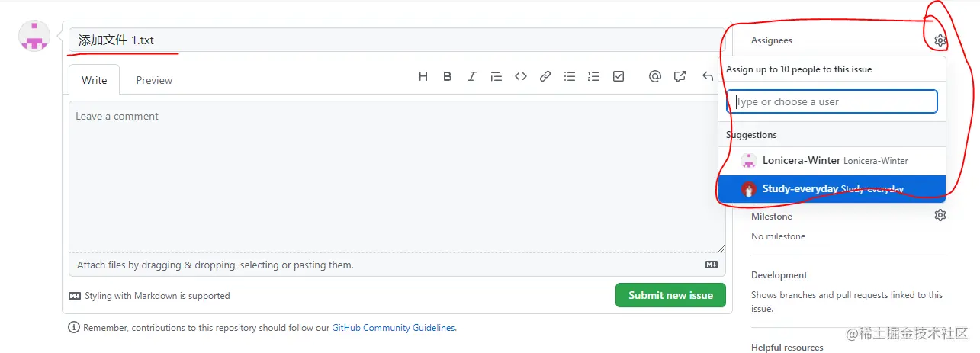Focus the 'Type or choose a user' field

coord(831,101)
